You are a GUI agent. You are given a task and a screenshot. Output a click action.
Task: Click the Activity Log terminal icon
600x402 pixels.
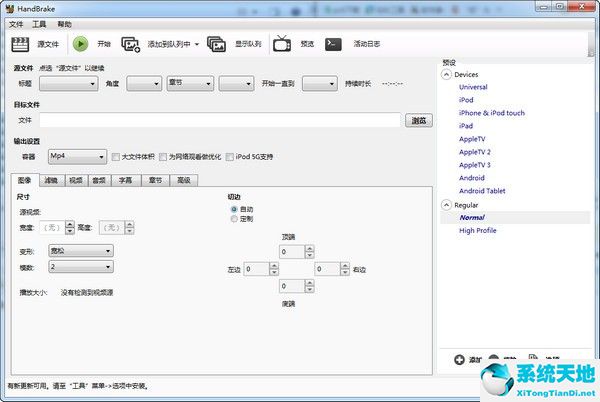[333, 44]
